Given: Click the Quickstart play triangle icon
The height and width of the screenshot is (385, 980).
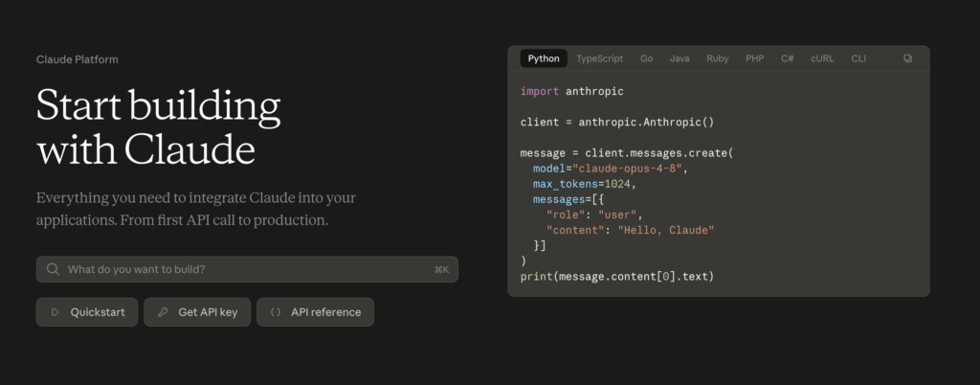Looking at the screenshot, I should [56, 312].
